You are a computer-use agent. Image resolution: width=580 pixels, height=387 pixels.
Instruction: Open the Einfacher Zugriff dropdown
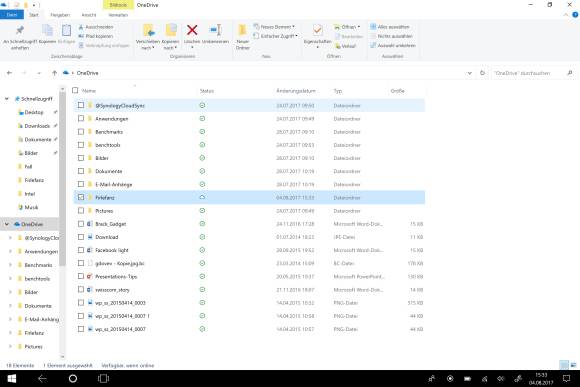[x=276, y=36]
